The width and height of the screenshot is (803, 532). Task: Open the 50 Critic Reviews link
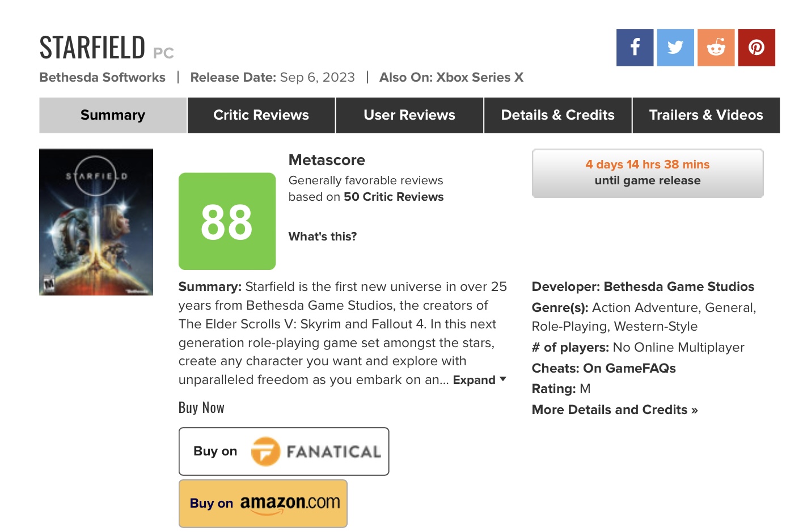point(394,197)
